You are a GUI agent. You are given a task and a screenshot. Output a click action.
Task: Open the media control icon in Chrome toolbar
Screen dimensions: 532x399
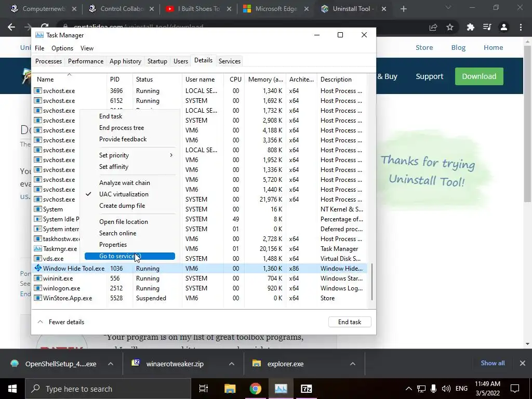coord(487,27)
